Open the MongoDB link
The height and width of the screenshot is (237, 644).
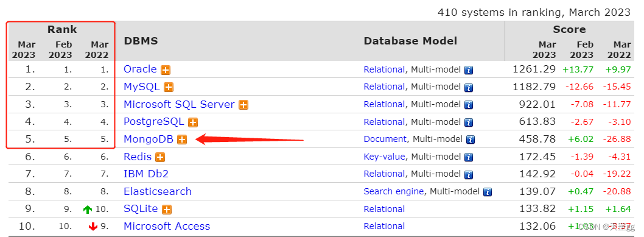(149, 140)
